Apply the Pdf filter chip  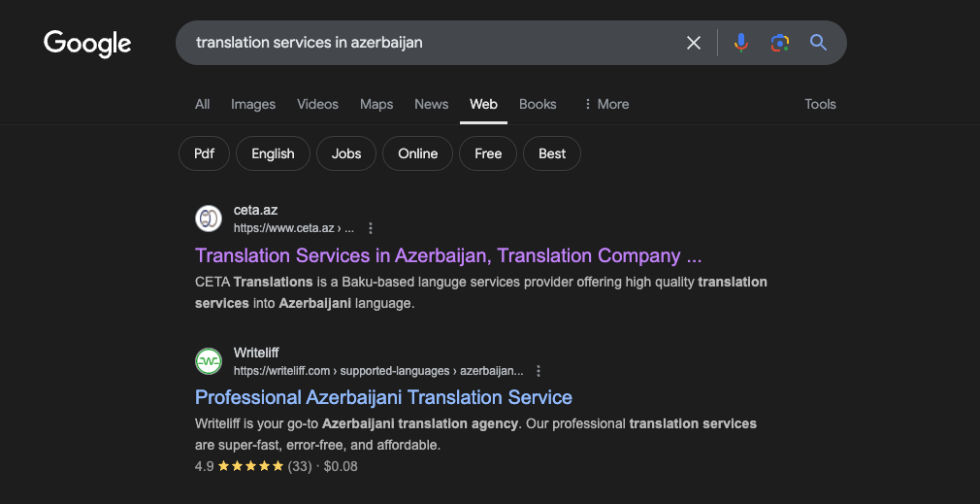(x=205, y=153)
